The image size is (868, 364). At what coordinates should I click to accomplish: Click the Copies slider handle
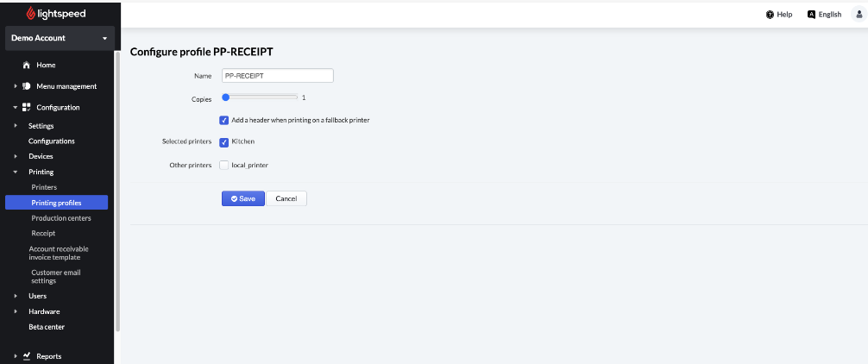click(x=225, y=97)
